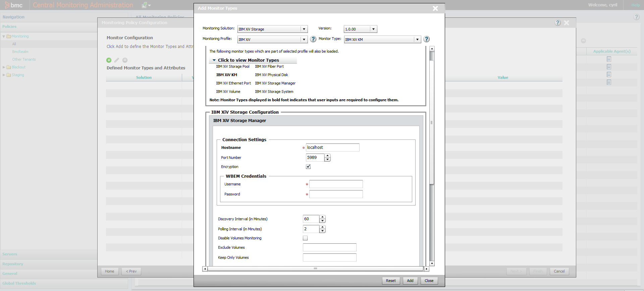
Task: Collapse the Monitoring folder tree node
Action: coord(4,36)
